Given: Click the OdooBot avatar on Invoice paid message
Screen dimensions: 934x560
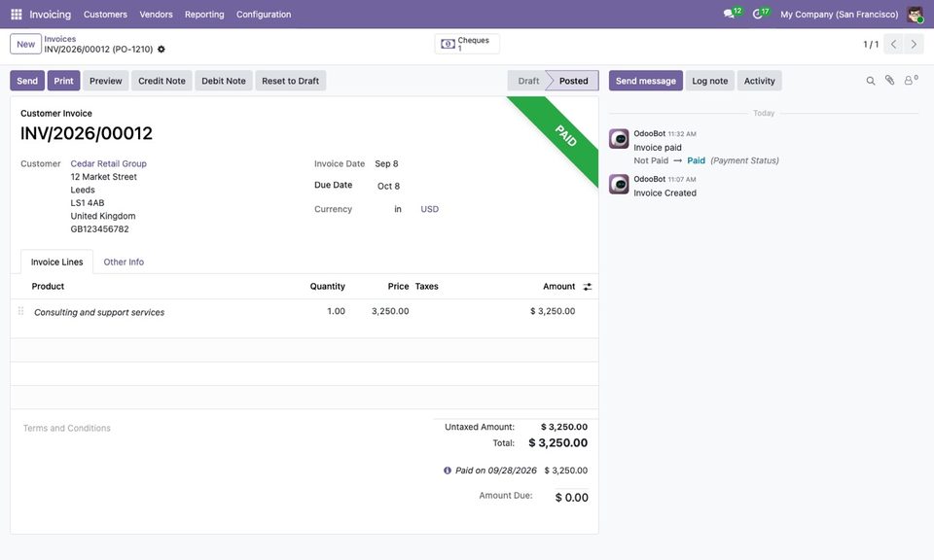Looking at the screenshot, I should tap(619, 139).
